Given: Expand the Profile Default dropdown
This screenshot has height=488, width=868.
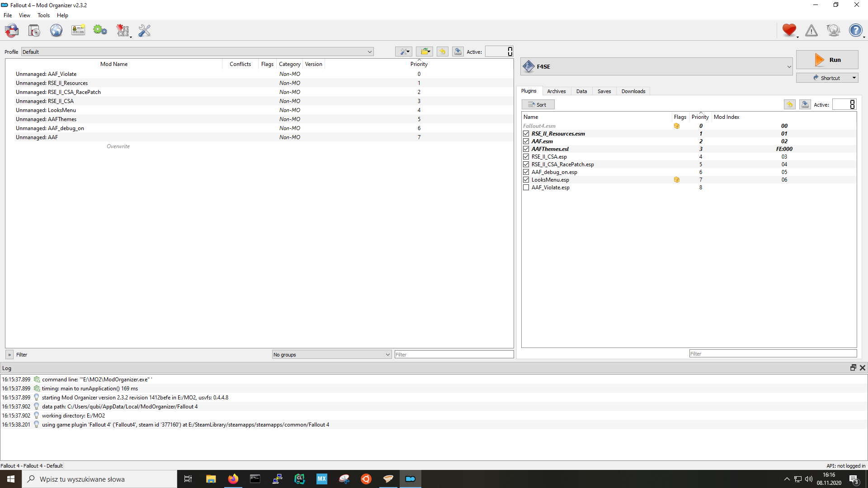Looking at the screenshot, I should [x=198, y=52].
